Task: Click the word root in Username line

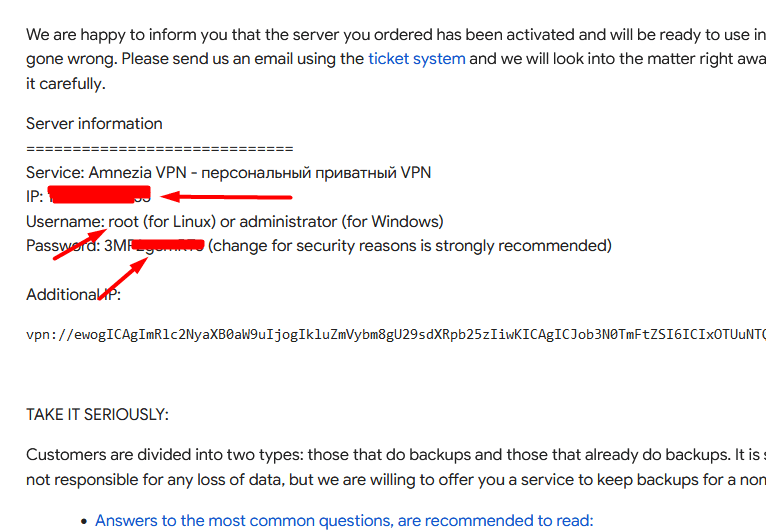Action: tap(124, 221)
